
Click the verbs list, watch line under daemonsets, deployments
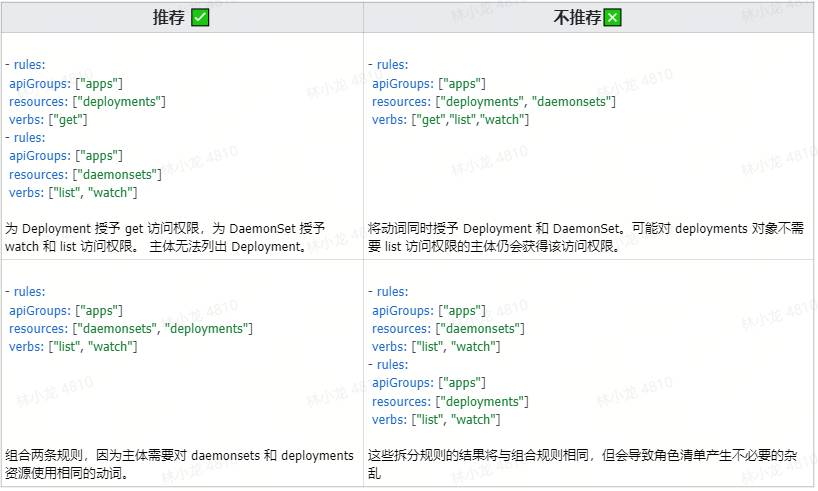point(73,347)
